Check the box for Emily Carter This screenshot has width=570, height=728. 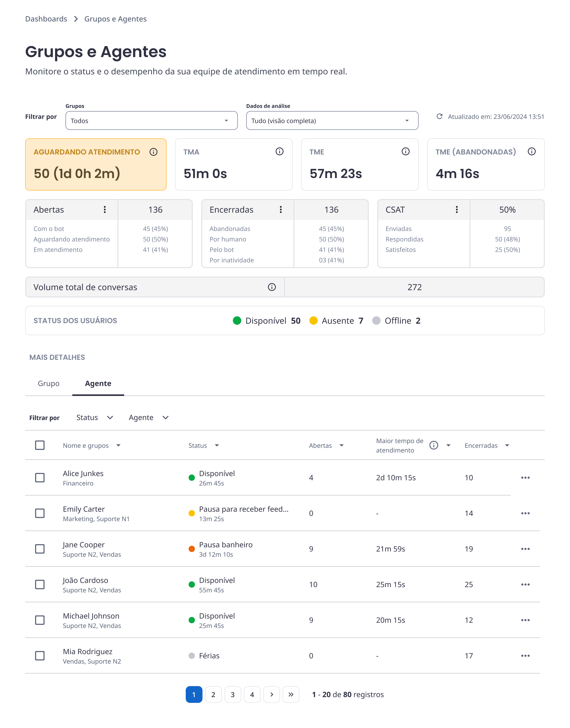click(40, 514)
